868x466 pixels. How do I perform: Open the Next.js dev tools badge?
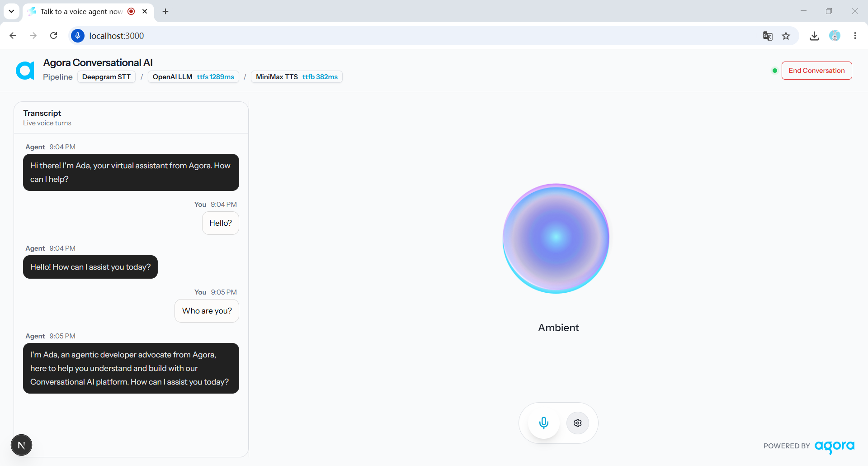(x=21, y=445)
